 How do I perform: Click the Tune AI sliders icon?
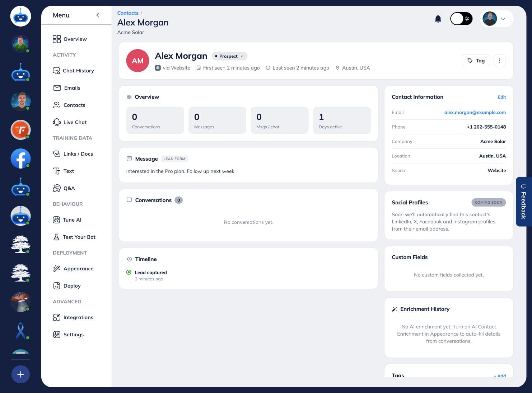[x=56, y=220]
